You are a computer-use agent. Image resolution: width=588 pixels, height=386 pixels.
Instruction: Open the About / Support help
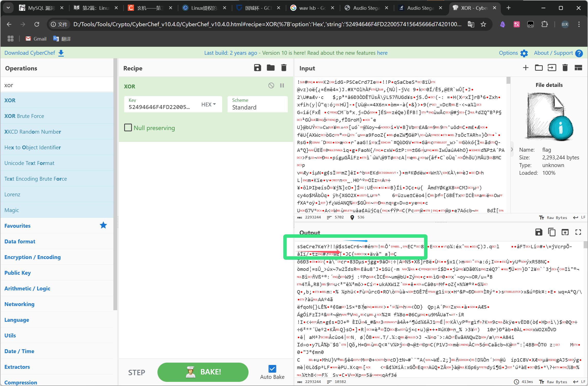pos(558,53)
